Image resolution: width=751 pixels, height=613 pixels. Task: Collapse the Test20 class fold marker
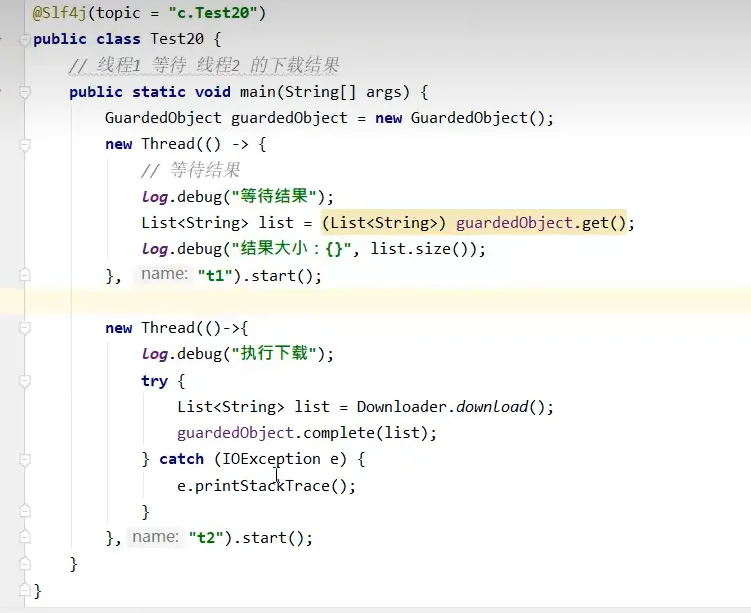(x=24, y=40)
